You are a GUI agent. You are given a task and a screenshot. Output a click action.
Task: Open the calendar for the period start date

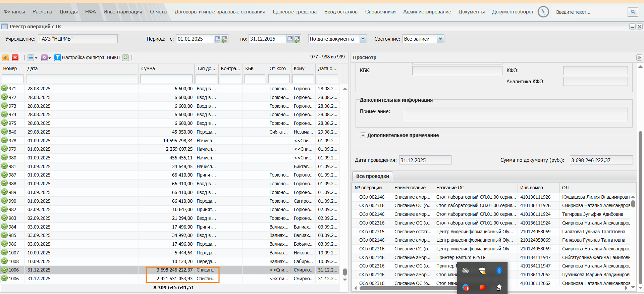[x=217, y=39]
